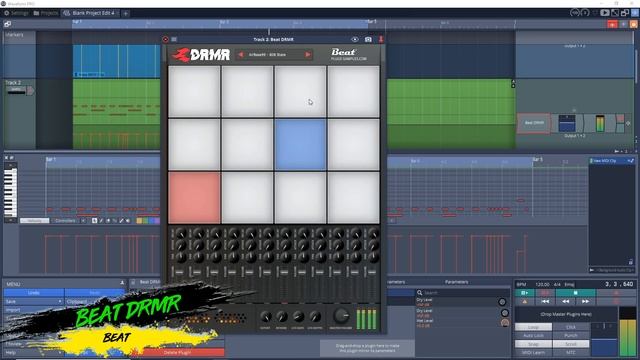The width and height of the screenshot is (640, 360).
Task: Click the rewind to start button
Action: click(545, 302)
